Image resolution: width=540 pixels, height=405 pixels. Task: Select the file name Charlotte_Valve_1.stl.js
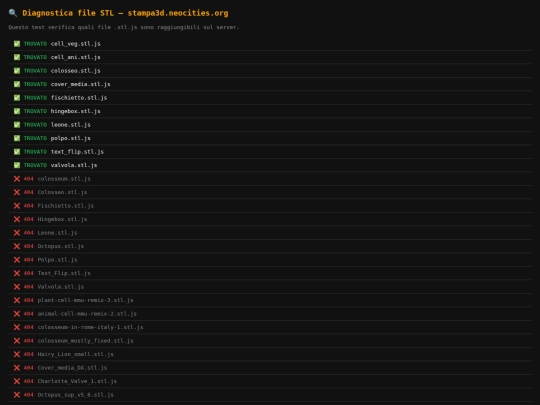coord(77,381)
